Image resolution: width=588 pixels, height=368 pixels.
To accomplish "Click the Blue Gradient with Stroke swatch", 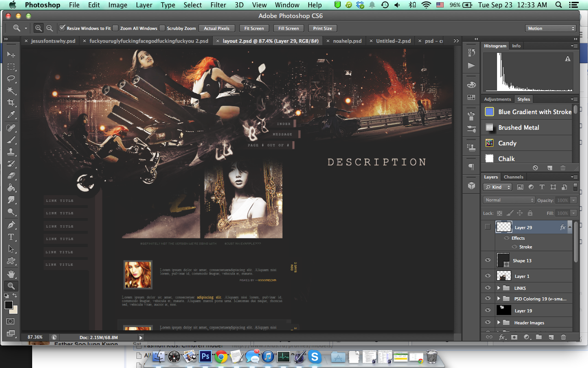I will coord(490,112).
